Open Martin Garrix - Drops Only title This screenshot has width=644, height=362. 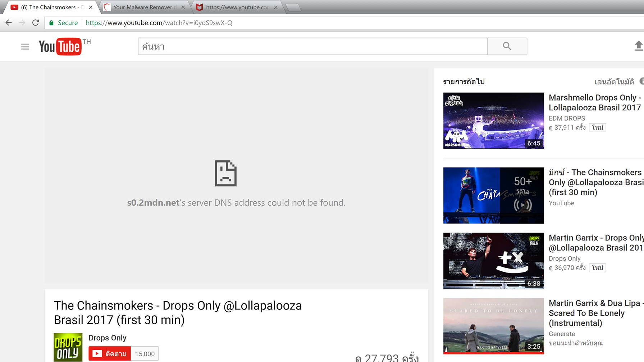coord(596,243)
